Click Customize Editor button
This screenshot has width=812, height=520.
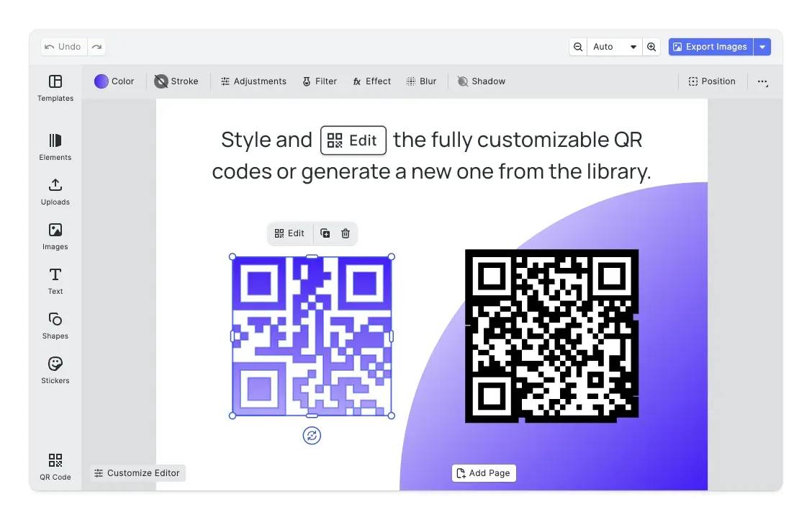pos(137,473)
